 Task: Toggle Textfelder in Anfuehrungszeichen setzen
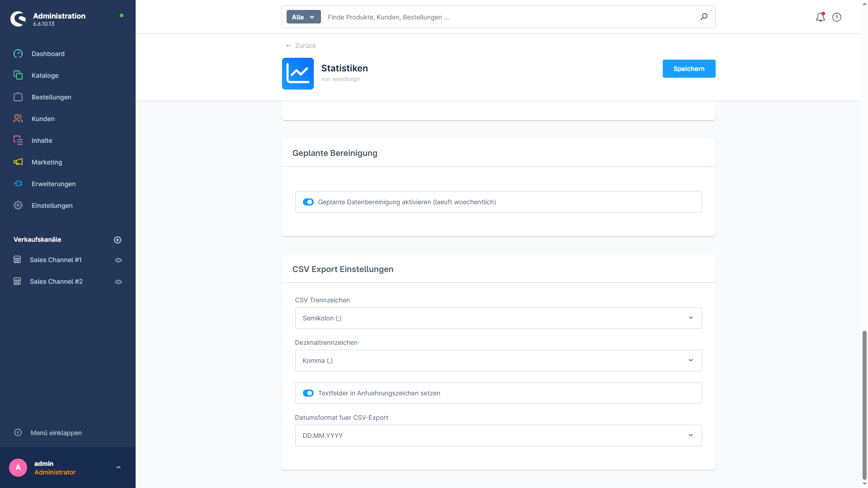coord(308,393)
